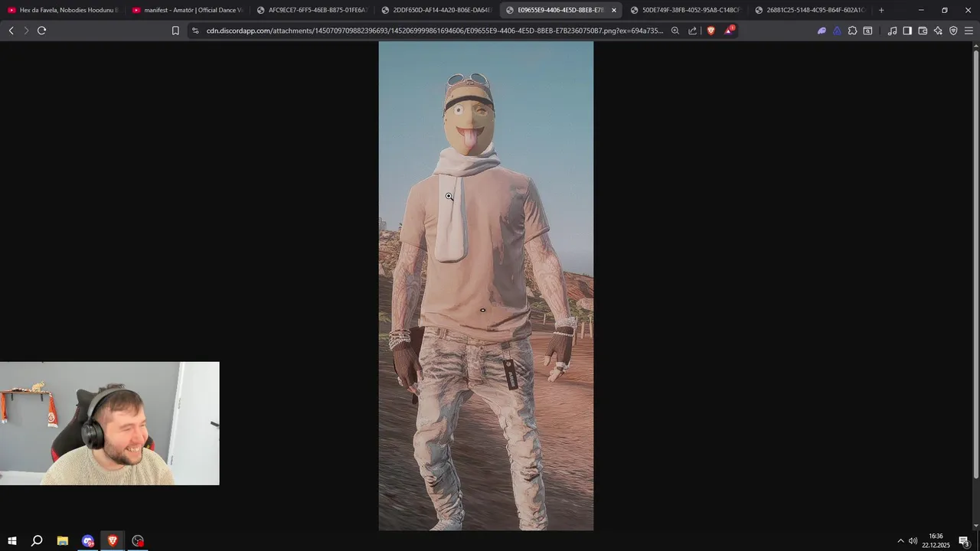This screenshot has height=551, width=980.
Task: Click the forward navigation arrow
Action: coord(26,31)
